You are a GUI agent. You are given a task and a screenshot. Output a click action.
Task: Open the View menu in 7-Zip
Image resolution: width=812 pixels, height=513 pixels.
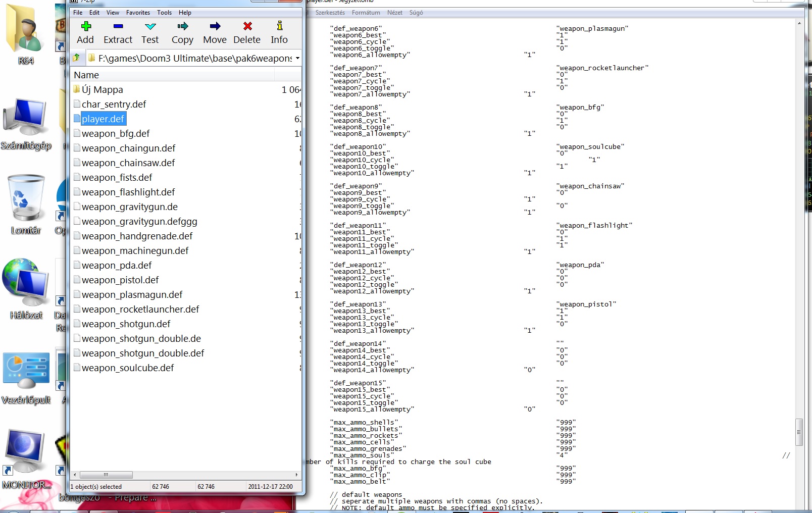[113, 13]
